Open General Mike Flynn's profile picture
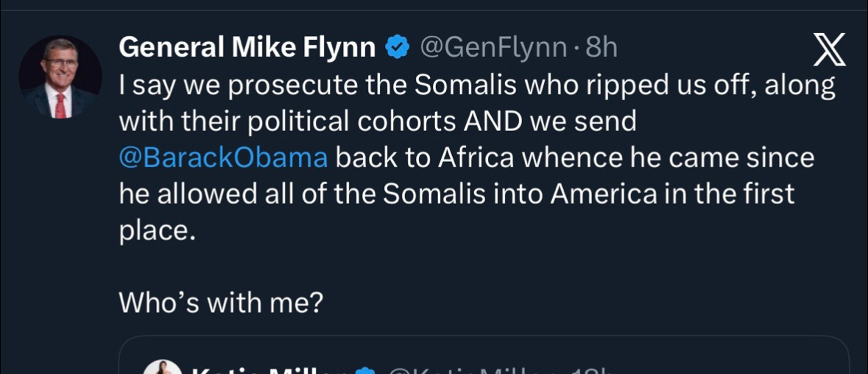868x374 pixels. (x=60, y=77)
